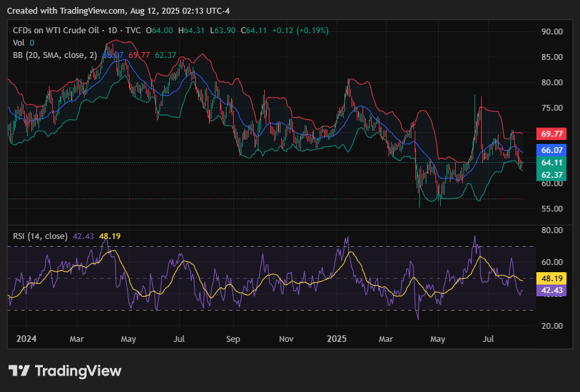Viewport: 580px width, 392px height.
Task: Open the "BB (20, SMA, close, 2)" indicator legend
Action: coord(55,55)
